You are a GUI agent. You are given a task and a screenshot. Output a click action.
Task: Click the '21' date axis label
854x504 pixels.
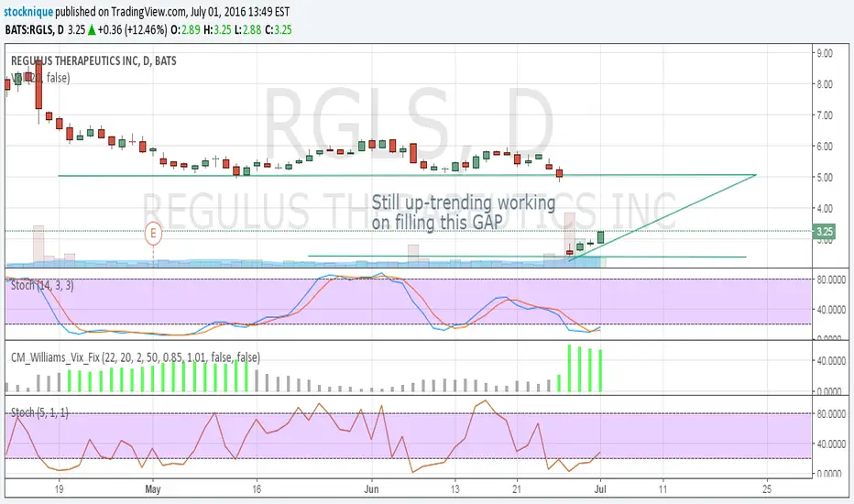517,489
